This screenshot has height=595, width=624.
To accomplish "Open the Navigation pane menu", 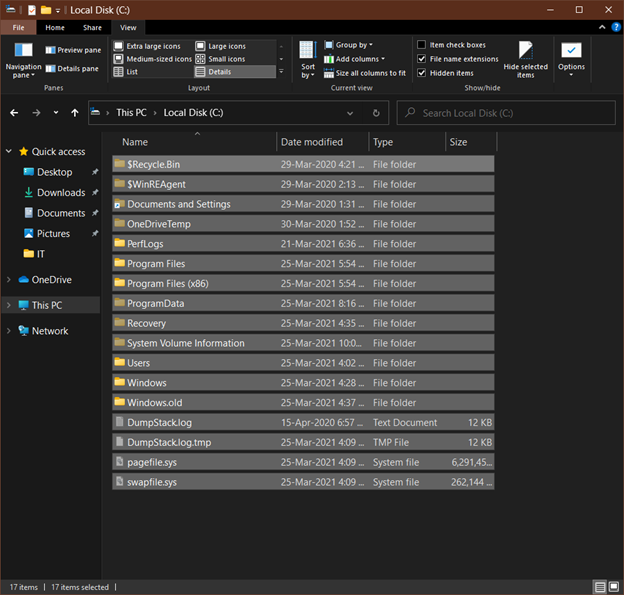I will point(23,60).
